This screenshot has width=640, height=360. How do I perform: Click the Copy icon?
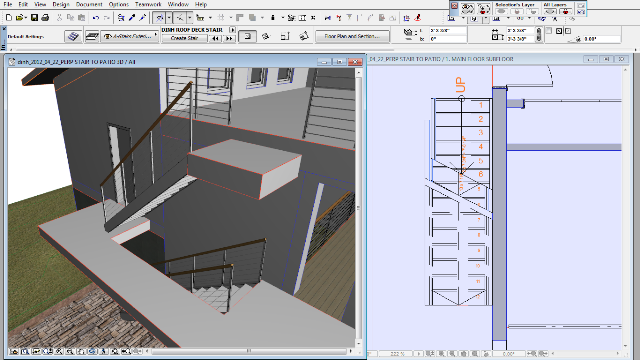click(70, 18)
